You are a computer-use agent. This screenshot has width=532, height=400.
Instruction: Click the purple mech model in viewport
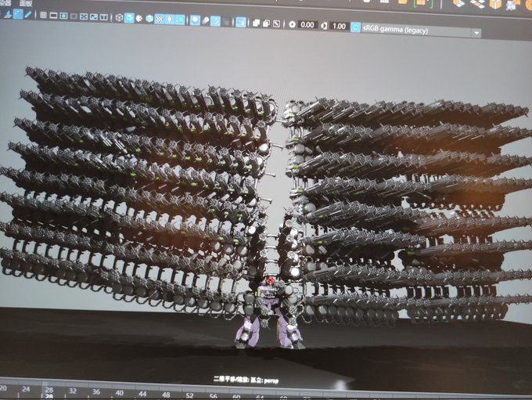pyautogui.click(x=270, y=314)
